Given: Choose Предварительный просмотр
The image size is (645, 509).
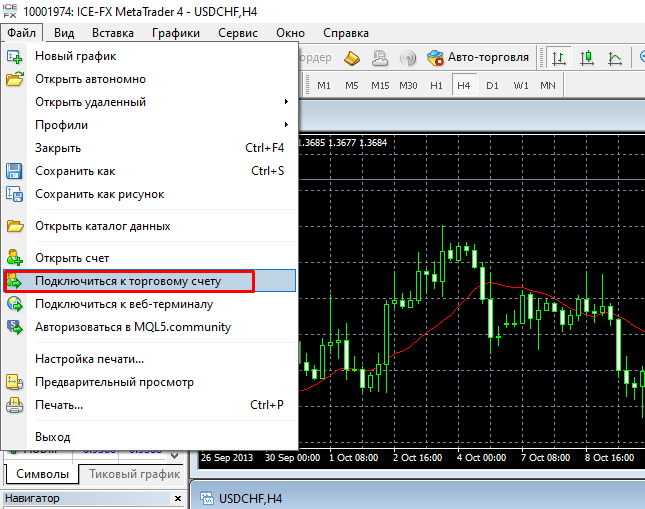Looking at the screenshot, I should point(150,382).
